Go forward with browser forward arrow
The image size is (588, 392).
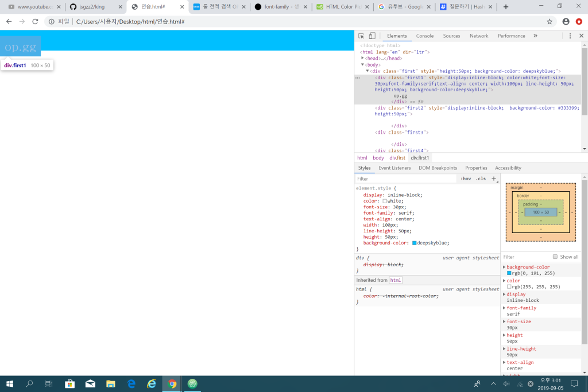click(x=22, y=22)
